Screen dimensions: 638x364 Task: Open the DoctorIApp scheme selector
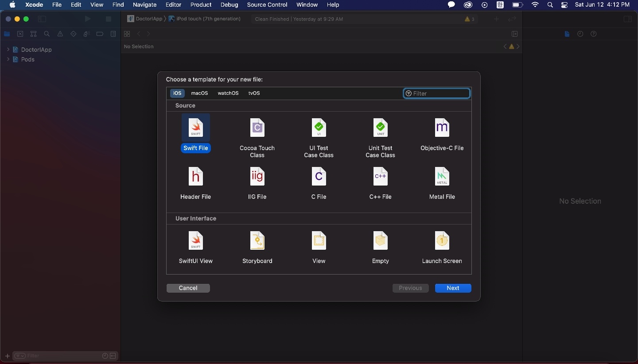pyautogui.click(x=145, y=19)
